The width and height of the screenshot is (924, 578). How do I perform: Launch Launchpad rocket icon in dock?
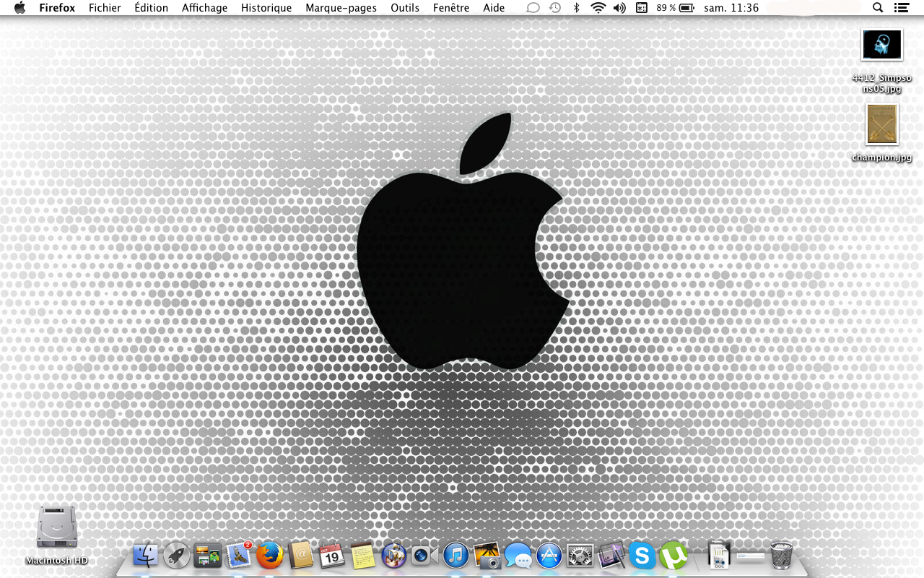tap(177, 555)
